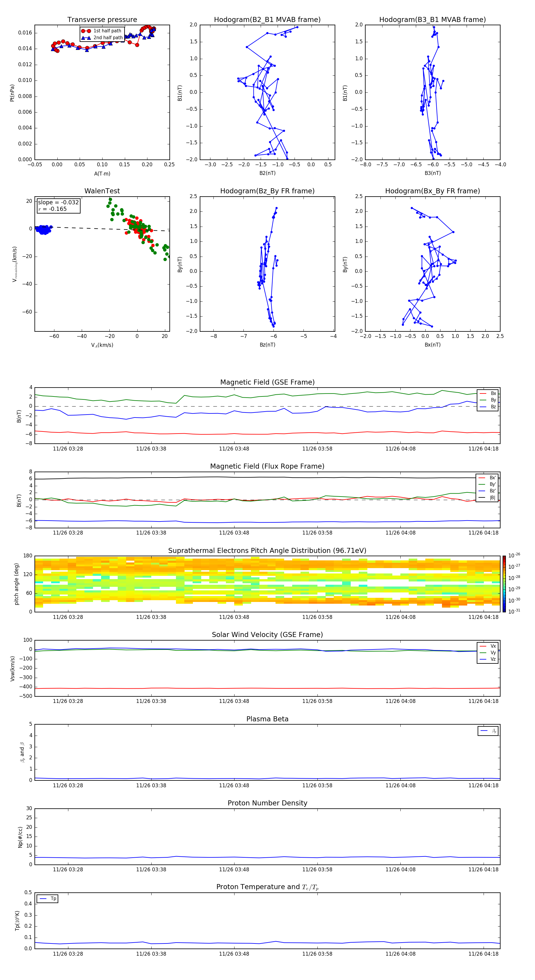Click the 'Vz' velocity legend entry
The image size is (535, 980).
pyautogui.click(x=488, y=659)
